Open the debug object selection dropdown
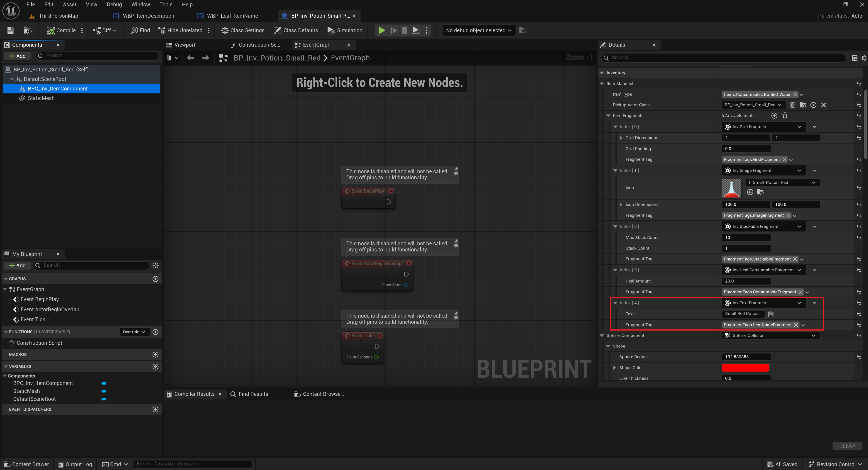 [479, 30]
